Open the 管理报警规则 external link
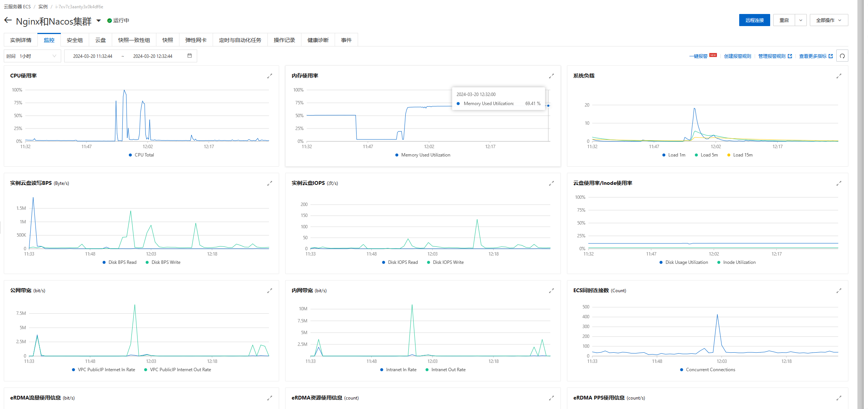Viewport: 868px width, 409px height. (775, 56)
